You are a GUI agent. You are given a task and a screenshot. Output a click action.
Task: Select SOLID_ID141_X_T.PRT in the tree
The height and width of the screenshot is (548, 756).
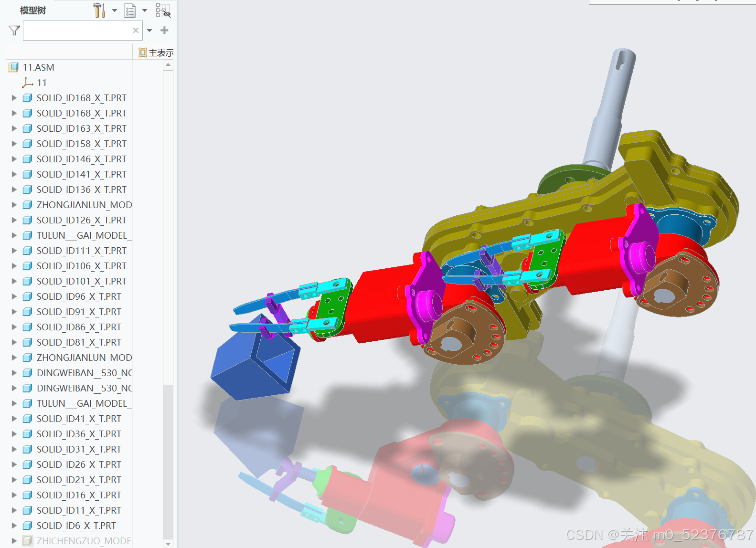click(82, 174)
